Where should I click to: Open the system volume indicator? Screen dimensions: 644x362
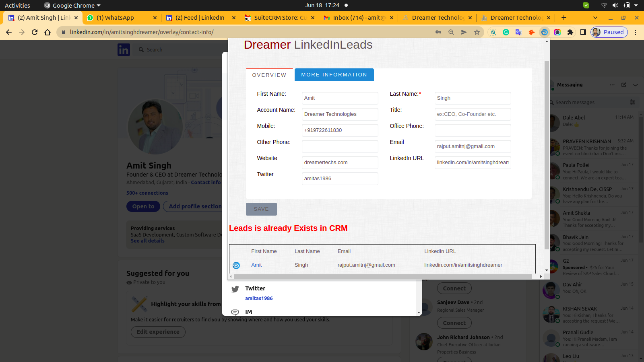(x=615, y=5)
